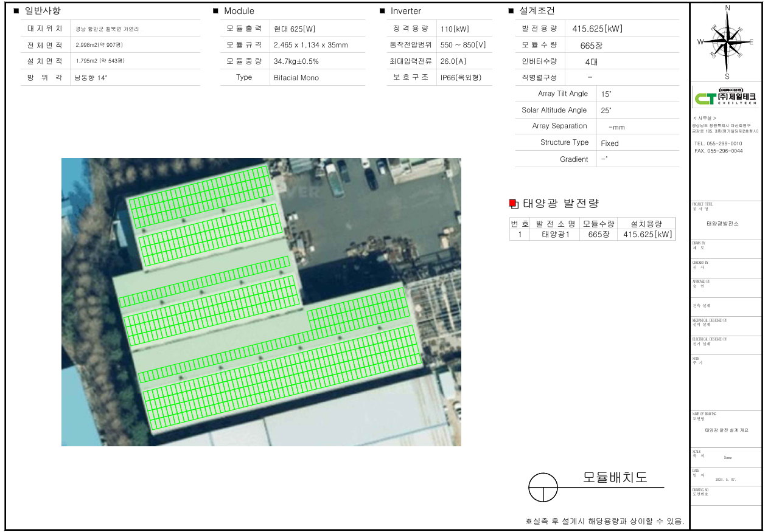Click the TEL. 055-299-0010 phone number
The width and height of the screenshot is (768, 532).
[718, 143]
